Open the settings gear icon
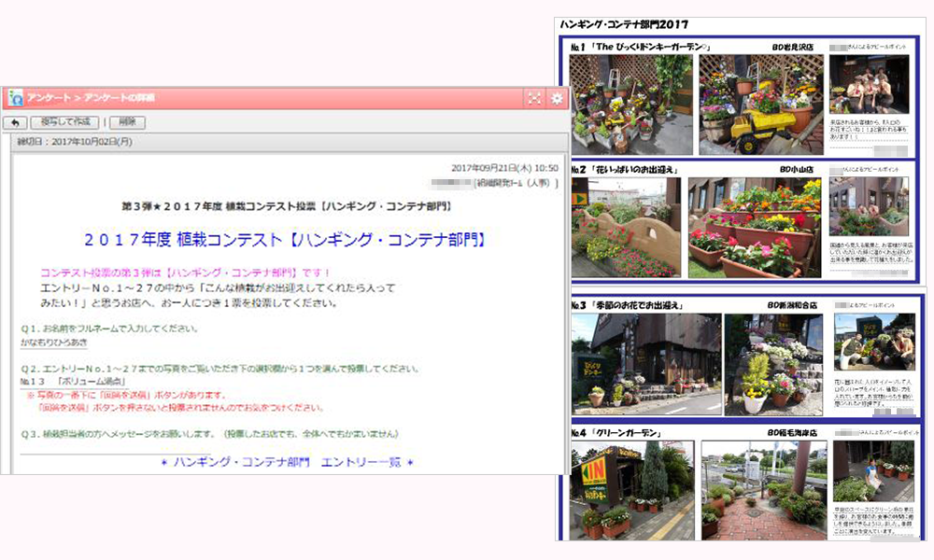The image size is (934, 560). click(557, 98)
